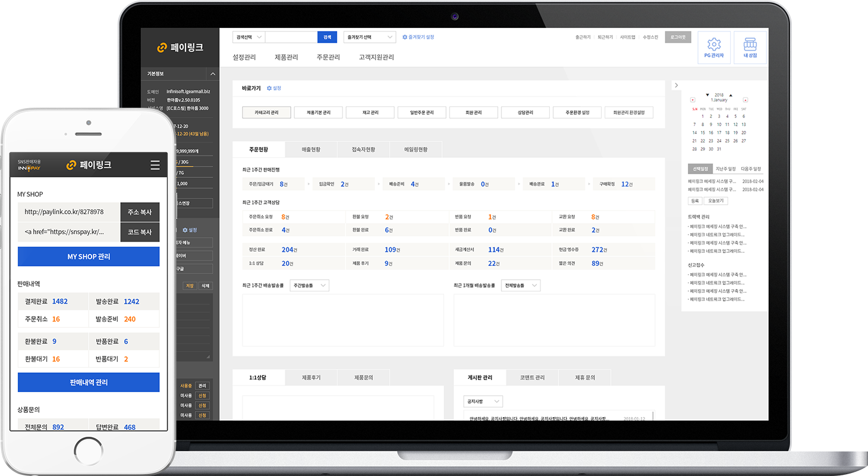Viewport: 868px width, 476px height.
Task: Open the 즐겨찾기 선택 dropdown
Action: [370, 37]
